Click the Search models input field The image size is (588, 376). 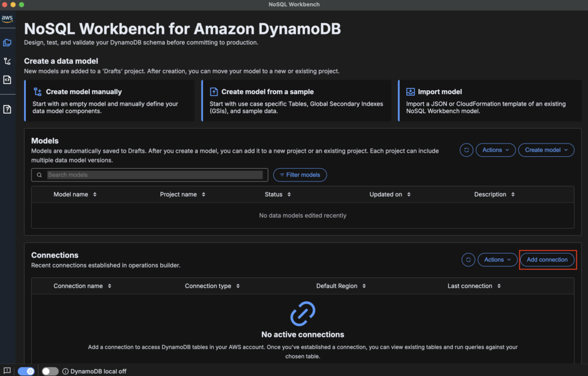[x=154, y=175]
